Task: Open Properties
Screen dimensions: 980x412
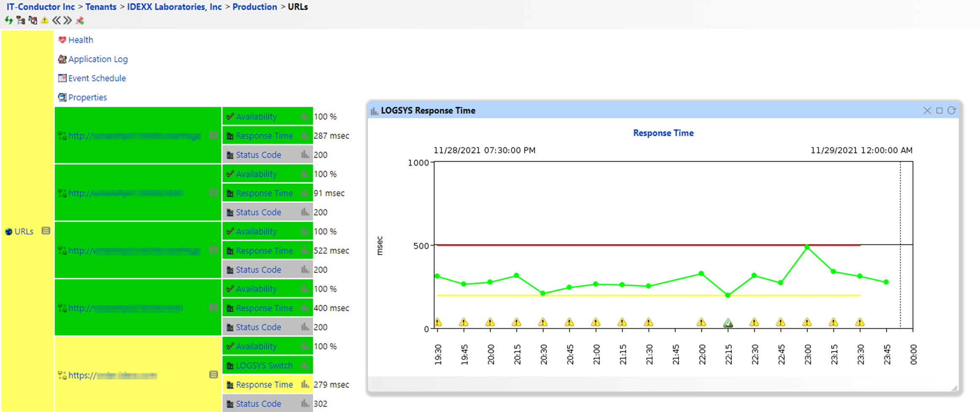Action: tap(87, 97)
